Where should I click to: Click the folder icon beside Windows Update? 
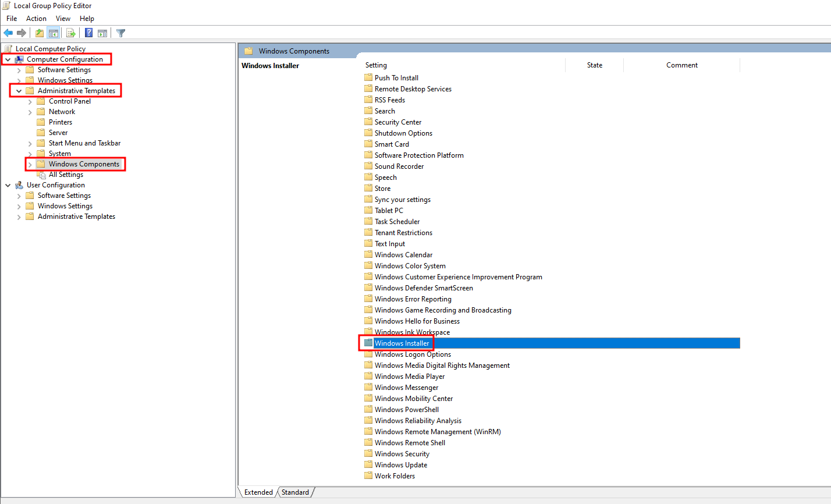[x=368, y=464]
